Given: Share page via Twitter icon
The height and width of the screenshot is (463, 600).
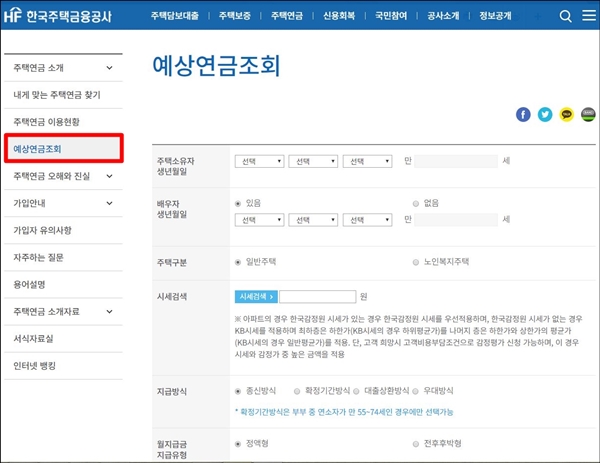Looking at the screenshot, I should (x=544, y=114).
